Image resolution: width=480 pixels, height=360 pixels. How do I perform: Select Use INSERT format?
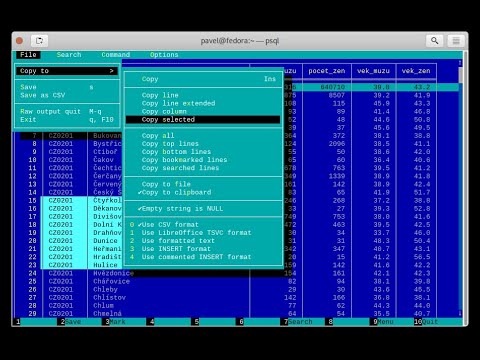(x=203, y=249)
